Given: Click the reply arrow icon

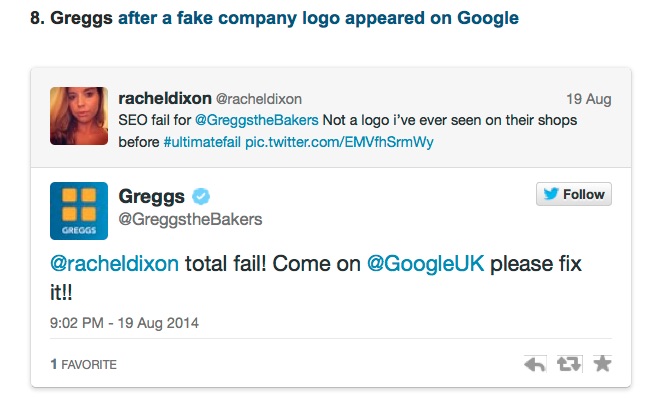Looking at the screenshot, I should pyautogui.click(x=536, y=364).
